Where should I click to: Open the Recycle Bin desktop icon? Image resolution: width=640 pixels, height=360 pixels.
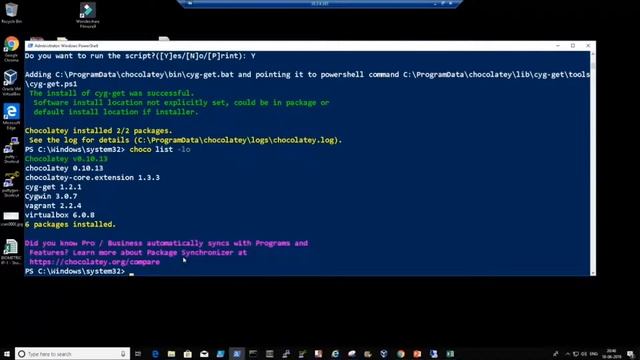coord(11,12)
